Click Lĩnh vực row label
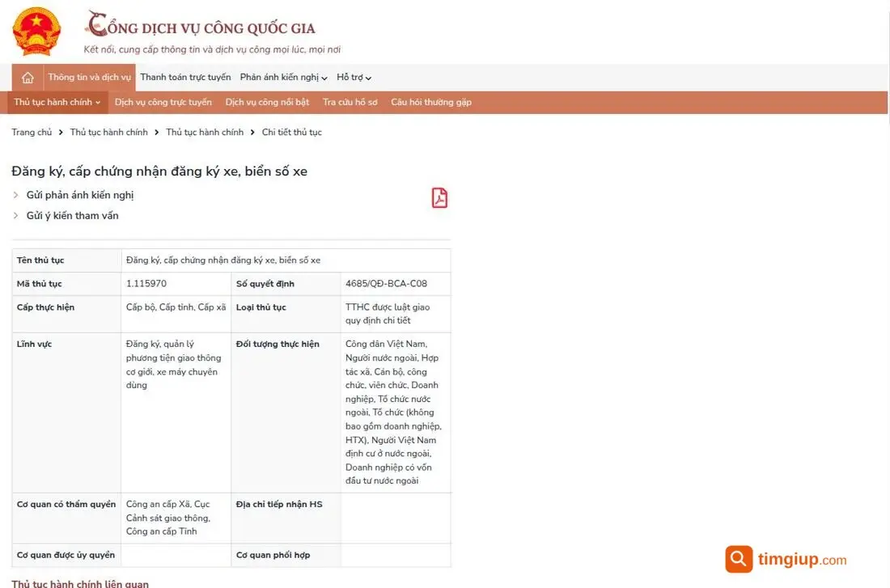This screenshot has width=890, height=588. point(34,344)
